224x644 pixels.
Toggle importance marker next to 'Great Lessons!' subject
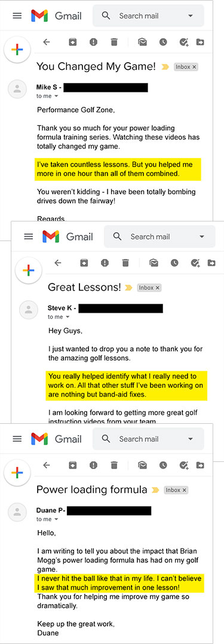(128, 288)
